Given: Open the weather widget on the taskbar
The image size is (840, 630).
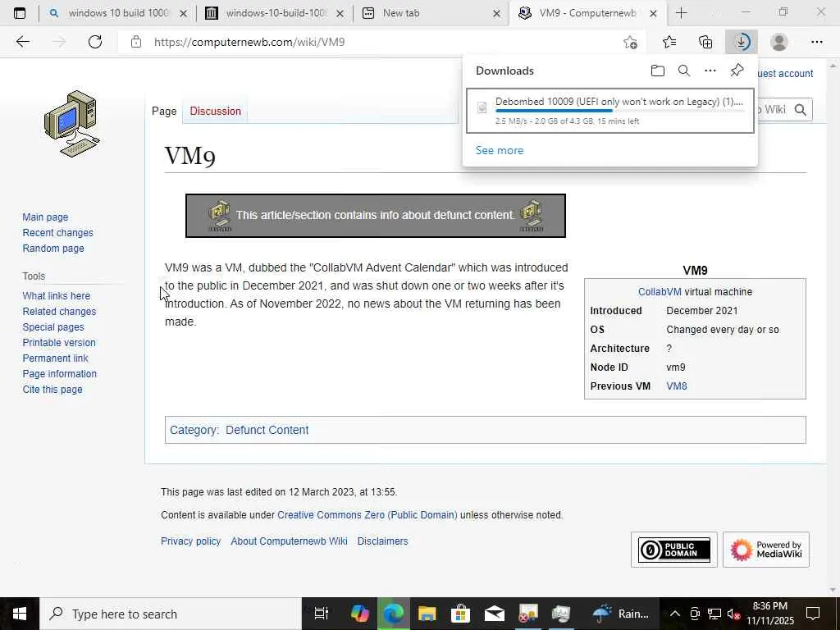Looking at the screenshot, I should (622, 614).
